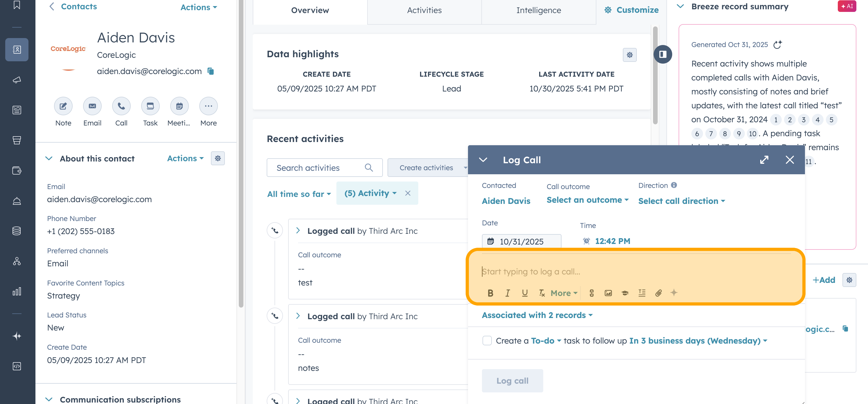This screenshot has width=868, height=404.
Task: Click the attachment paperclip icon
Action: coord(659,293)
